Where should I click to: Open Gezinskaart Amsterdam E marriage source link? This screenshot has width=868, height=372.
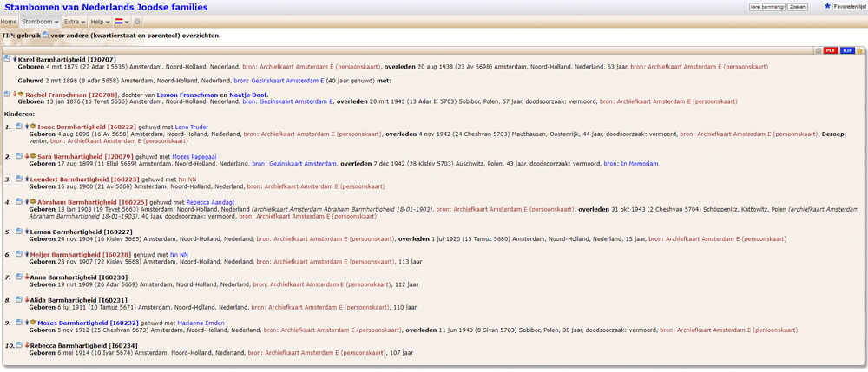coord(279,81)
